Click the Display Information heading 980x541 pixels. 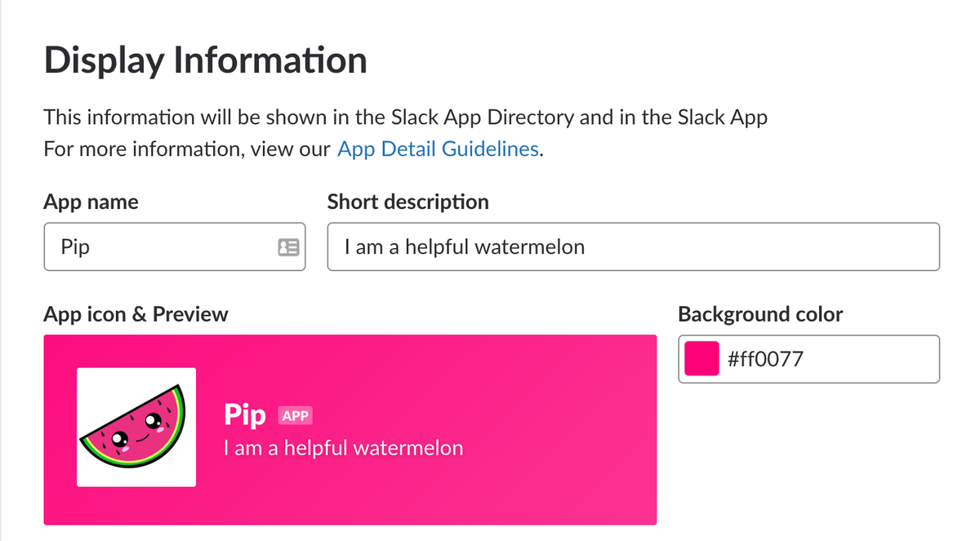pyautogui.click(x=205, y=61)
